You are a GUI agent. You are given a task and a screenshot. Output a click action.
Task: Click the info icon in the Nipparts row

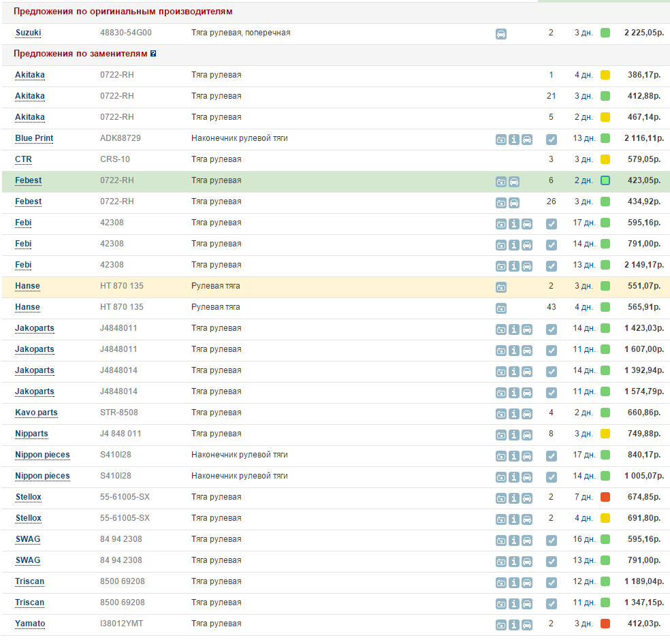(x=514, y=434)
